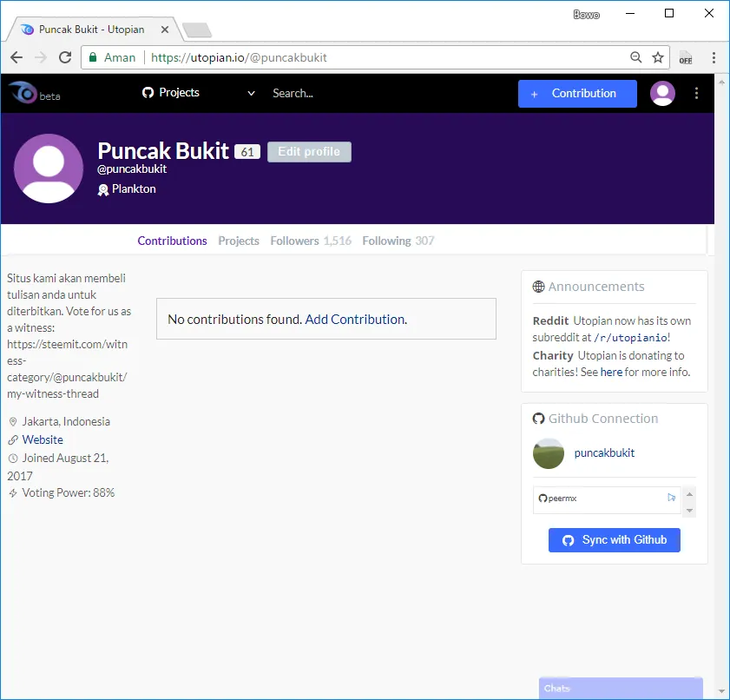Click the Utopian eye logo
The height and width of the screenshot is (700, 730).
pos(23,92)
